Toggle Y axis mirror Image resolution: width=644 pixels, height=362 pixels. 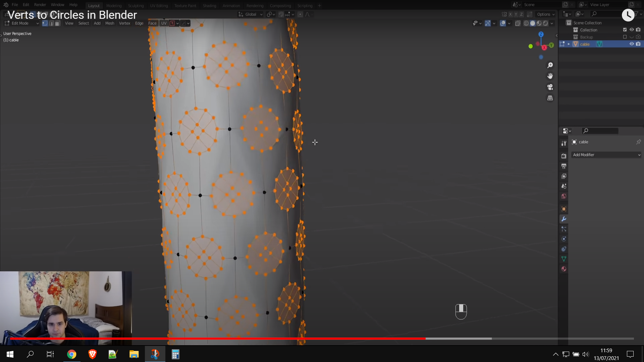[516, 14]
